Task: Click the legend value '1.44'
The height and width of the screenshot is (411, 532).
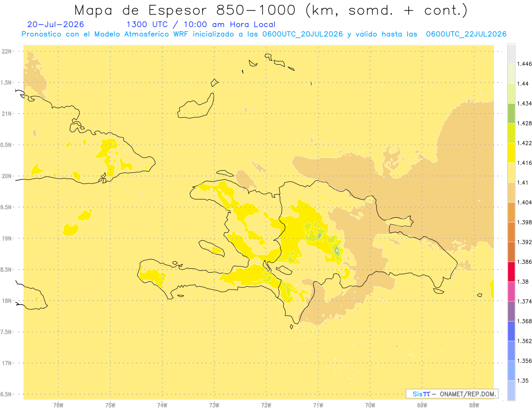Action: click(x=522, y=84)
